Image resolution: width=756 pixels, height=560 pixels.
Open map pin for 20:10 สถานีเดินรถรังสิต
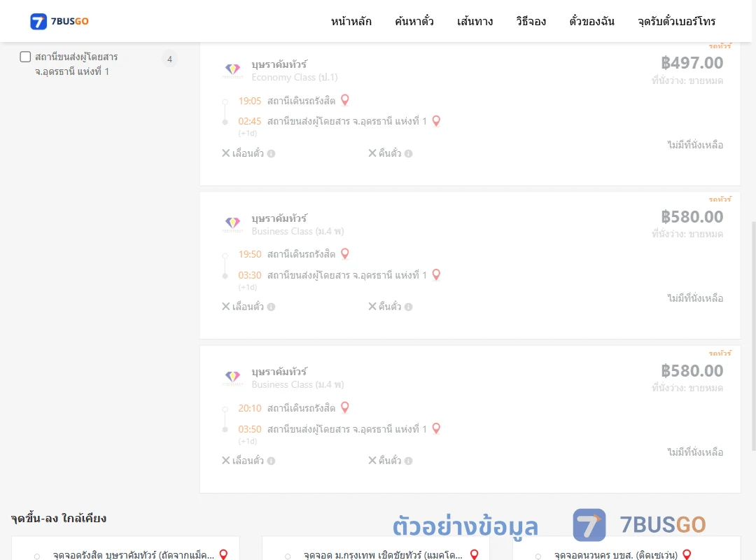click(x=344, y=407)
